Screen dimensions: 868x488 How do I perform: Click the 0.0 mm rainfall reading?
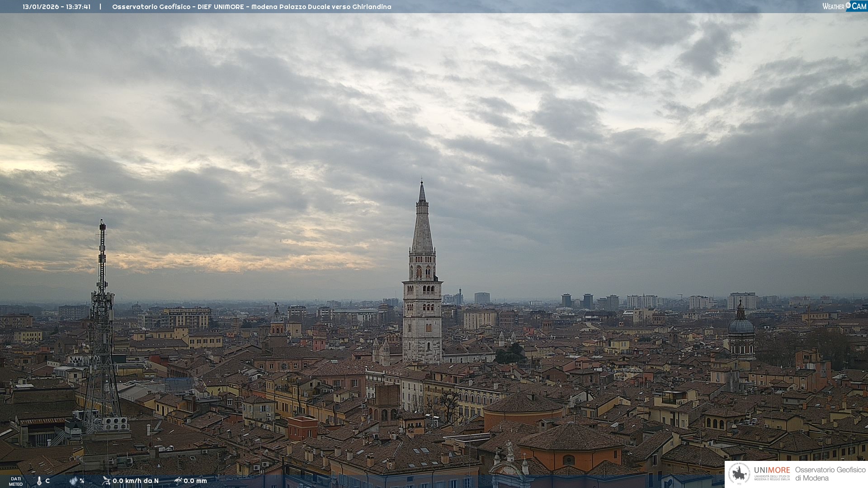[195, 481]
